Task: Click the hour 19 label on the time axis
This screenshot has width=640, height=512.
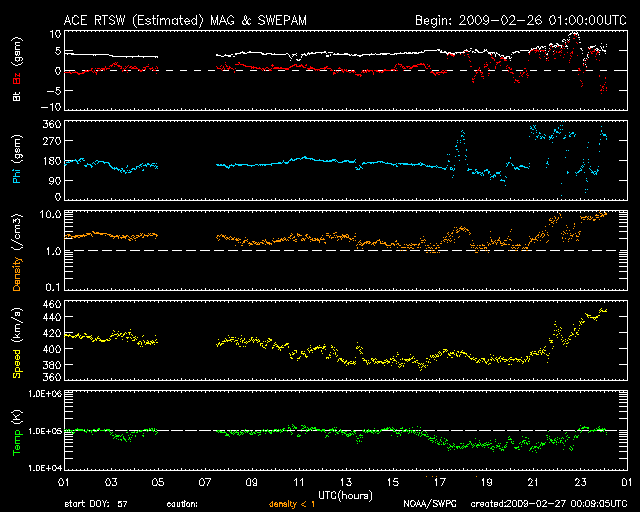Action: [x=486, y=483]
